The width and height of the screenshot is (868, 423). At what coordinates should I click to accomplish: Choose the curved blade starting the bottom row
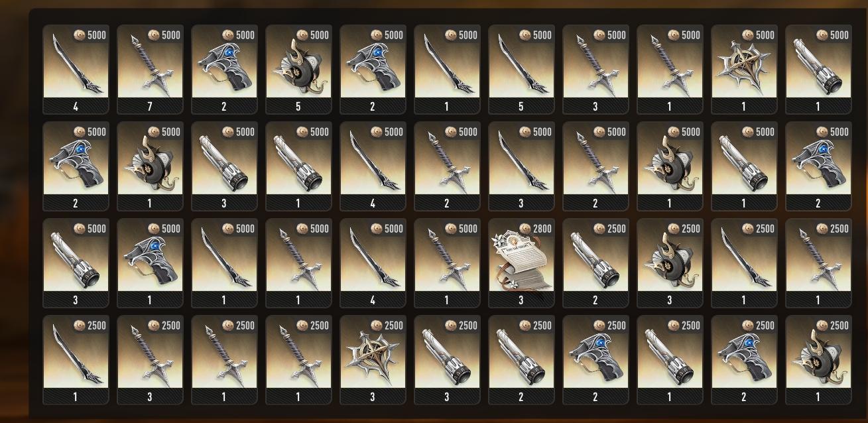(76, 360)
